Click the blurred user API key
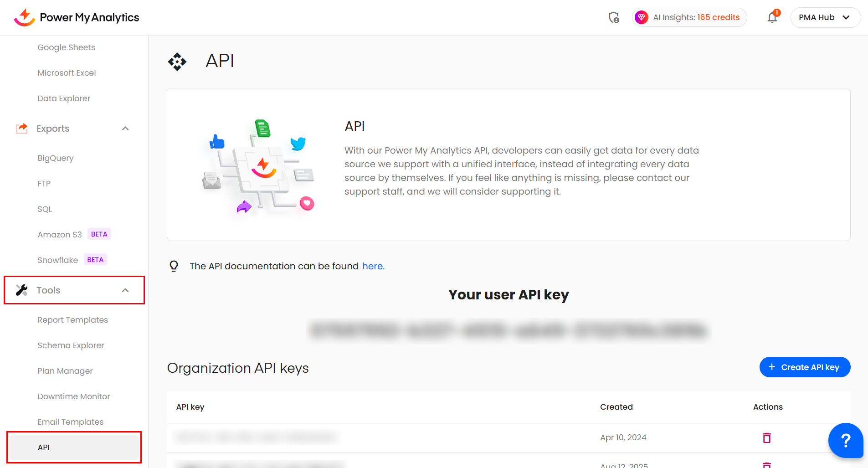Viewport: 868px width, 468px height. (508, 330)
